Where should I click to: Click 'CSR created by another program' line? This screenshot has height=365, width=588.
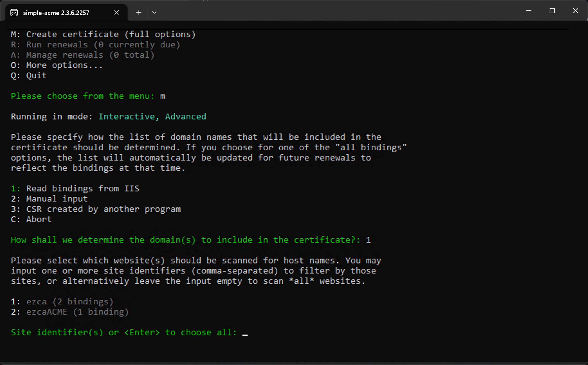pos(103,209)
